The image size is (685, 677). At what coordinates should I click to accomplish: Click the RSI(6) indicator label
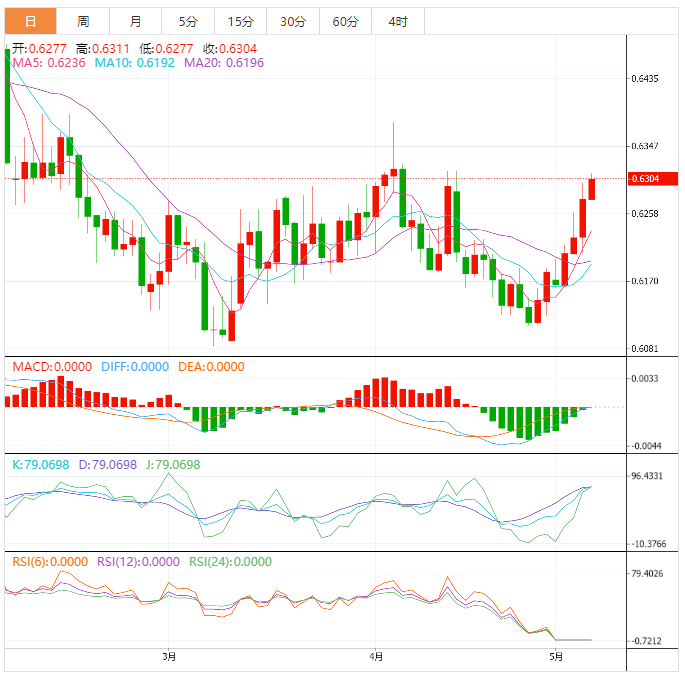(x=51, y=561)
